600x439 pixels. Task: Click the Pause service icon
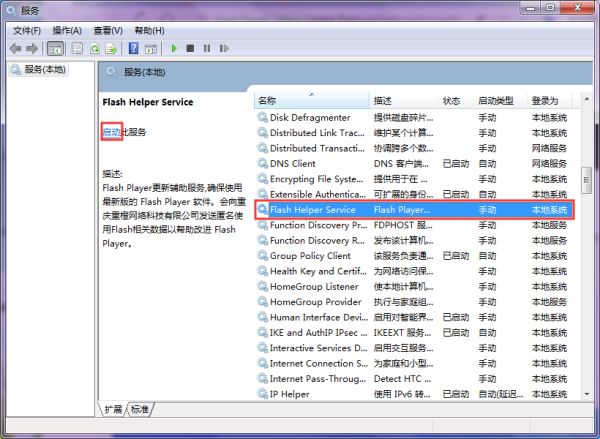(207, 48)
